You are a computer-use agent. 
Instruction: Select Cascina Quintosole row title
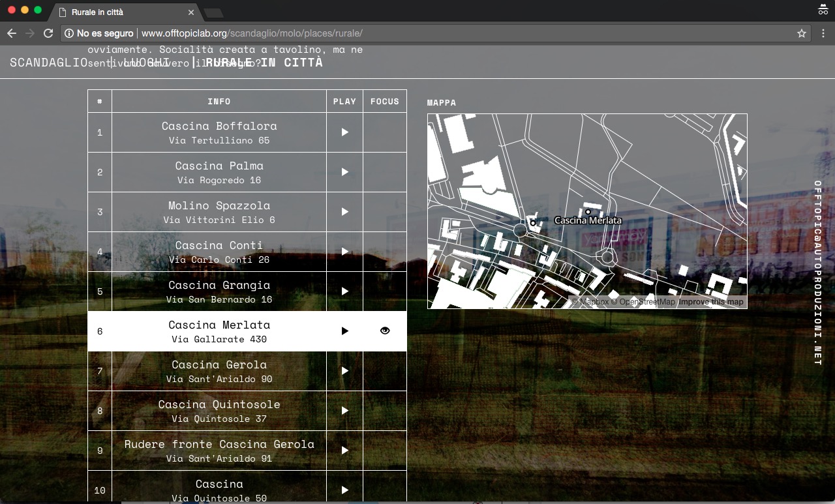pyautogui.click(x=219, y=404)
